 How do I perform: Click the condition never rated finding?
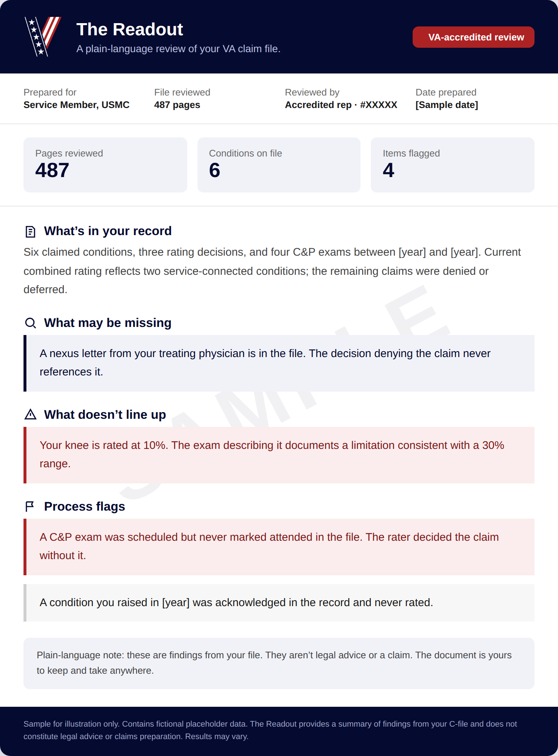tap(279, 603)
